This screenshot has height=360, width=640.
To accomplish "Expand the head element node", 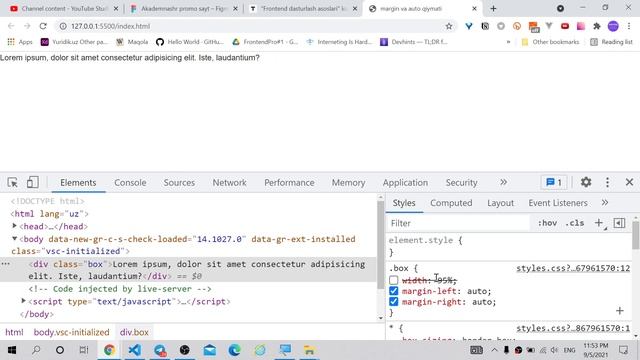I will tap(15, 226).
